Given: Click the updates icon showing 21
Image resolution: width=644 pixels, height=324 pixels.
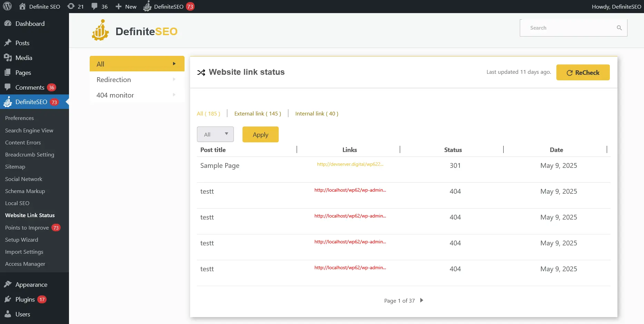Looking at the screenshot, I should tap(71, 6).
